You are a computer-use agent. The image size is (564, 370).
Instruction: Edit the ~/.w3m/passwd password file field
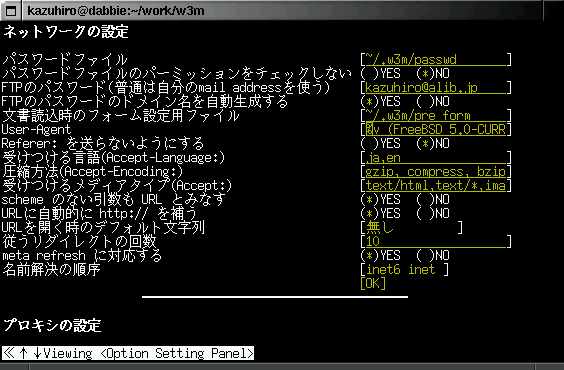click(x=436, y=59)
